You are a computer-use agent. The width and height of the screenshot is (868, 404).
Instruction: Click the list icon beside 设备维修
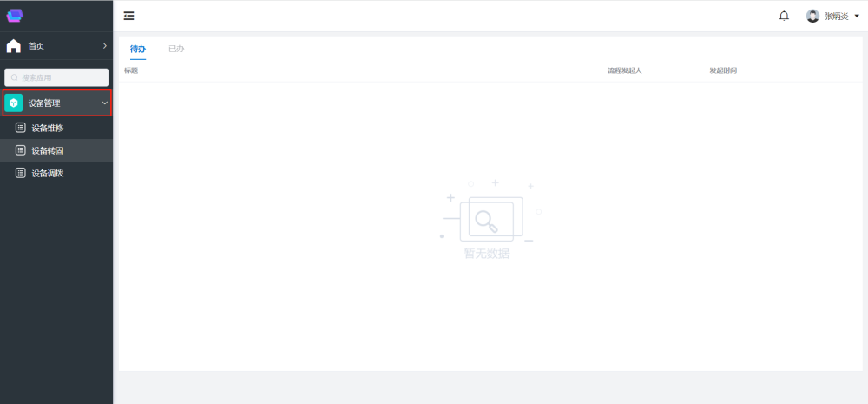coord(21,128)
